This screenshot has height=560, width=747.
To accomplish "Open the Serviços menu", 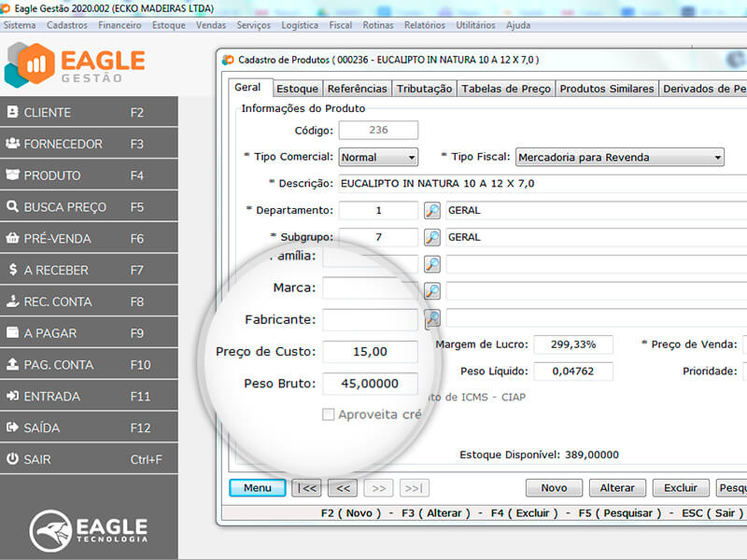I will click(253, 25).
